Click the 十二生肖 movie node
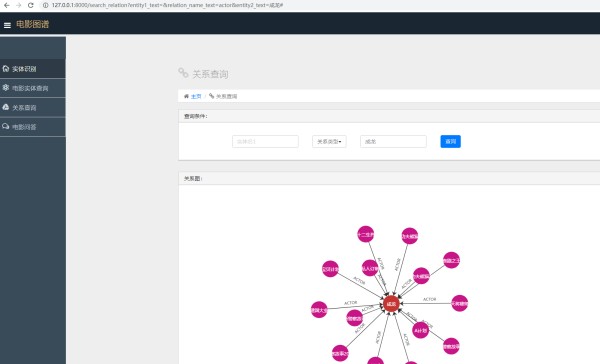Viewport: 600px width, 364px height. pos(365,234)
